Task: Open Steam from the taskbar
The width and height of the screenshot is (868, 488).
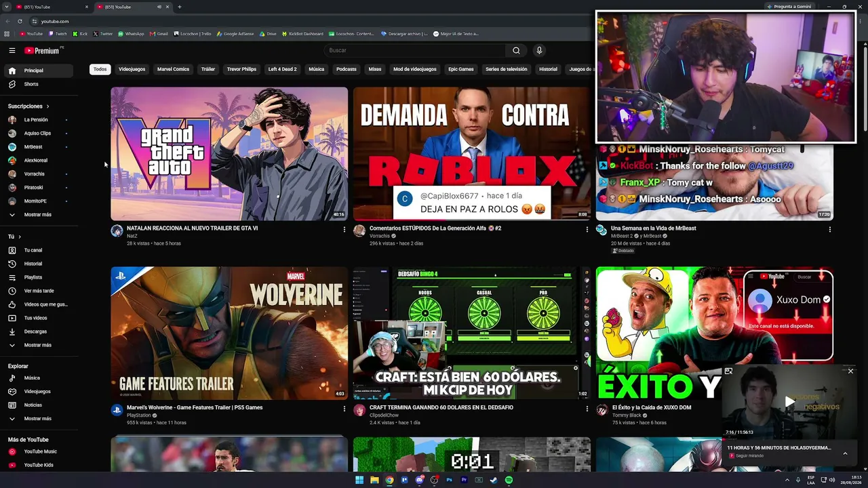Action: [x=494, y=480]
